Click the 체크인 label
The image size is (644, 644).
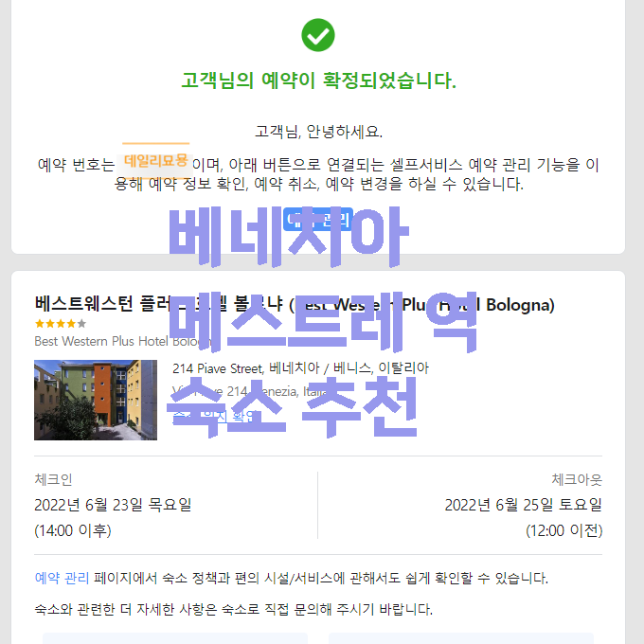click(53, 479)
